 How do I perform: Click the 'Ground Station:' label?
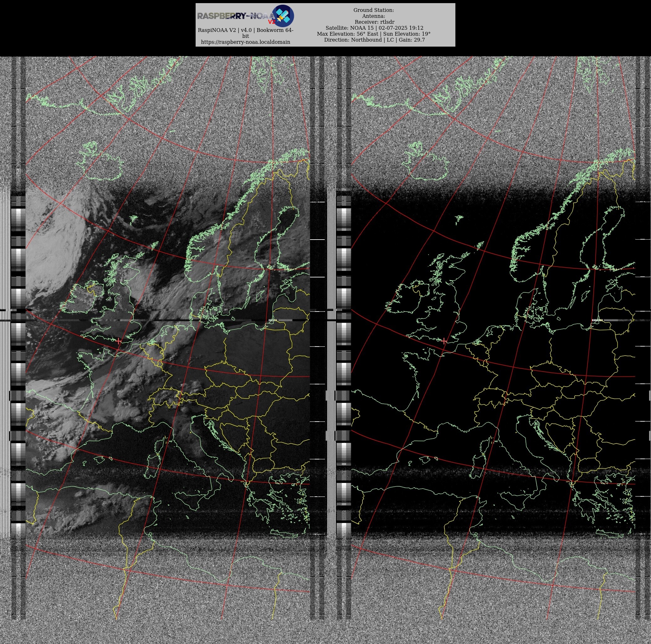pos(374,10)
